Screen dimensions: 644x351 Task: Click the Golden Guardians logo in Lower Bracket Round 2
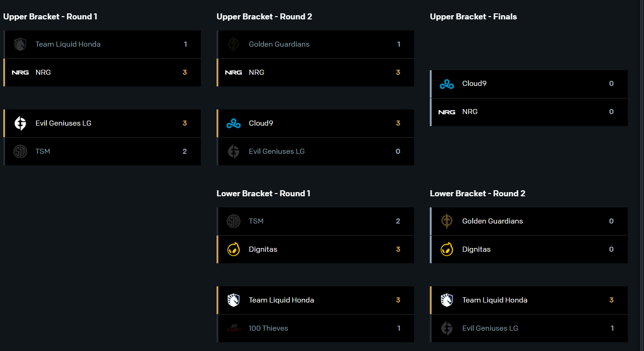(447, 221)
